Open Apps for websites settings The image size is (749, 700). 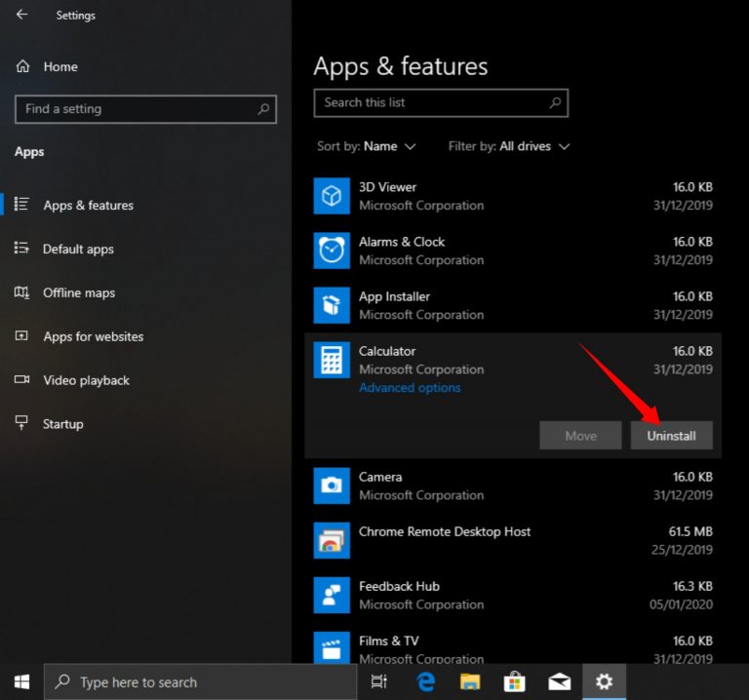(x=94, y=336)
